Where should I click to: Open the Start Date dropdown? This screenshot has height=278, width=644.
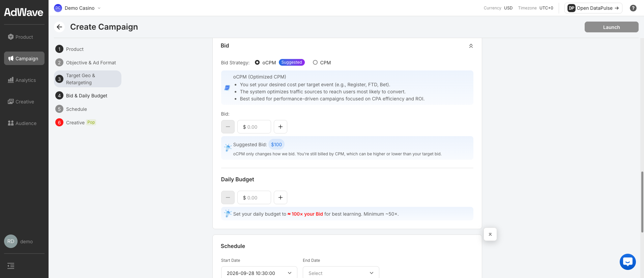259,273
